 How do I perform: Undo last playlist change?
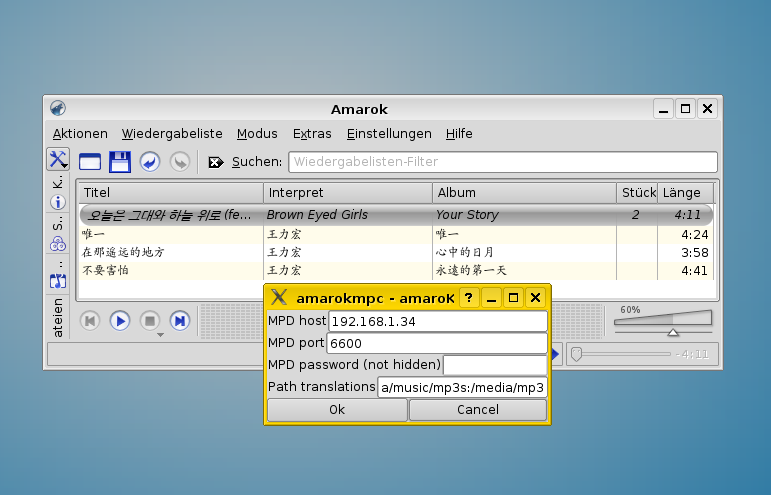point(150,162)
